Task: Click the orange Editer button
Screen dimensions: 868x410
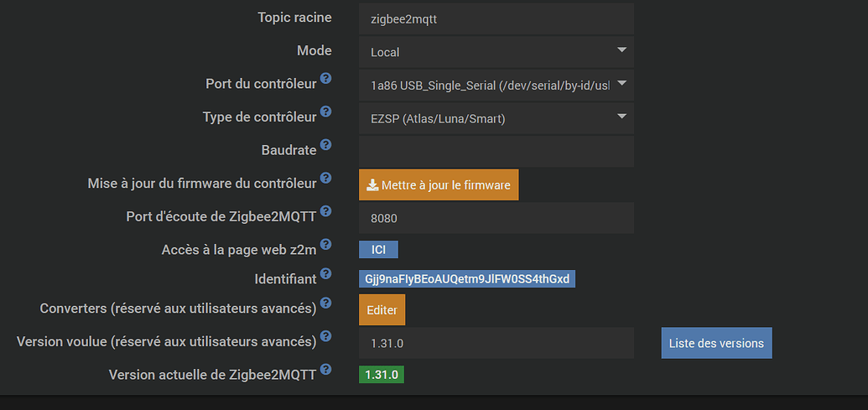Action: [x=382, y=309]
